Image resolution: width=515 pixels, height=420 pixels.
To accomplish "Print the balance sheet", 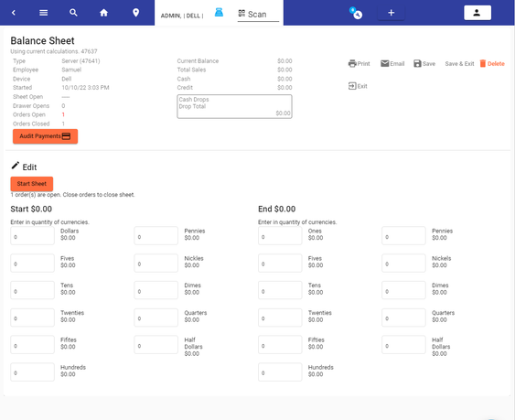I will point(359,64).
